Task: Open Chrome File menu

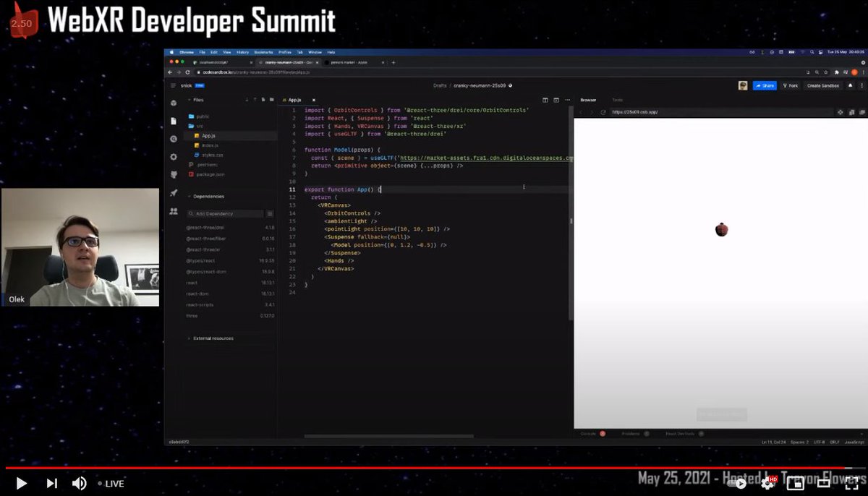Action: click(x=203, y=52)
